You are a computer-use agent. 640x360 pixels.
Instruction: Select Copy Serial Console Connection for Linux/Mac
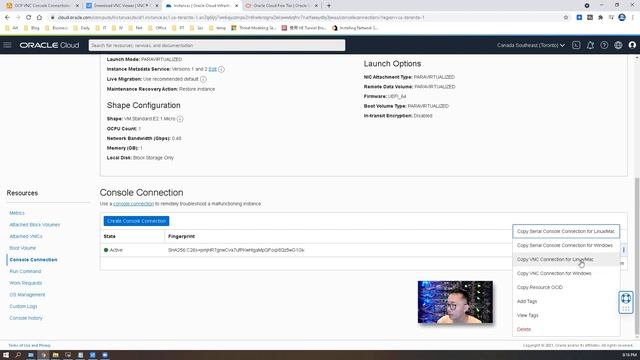(x=566, y=231)
